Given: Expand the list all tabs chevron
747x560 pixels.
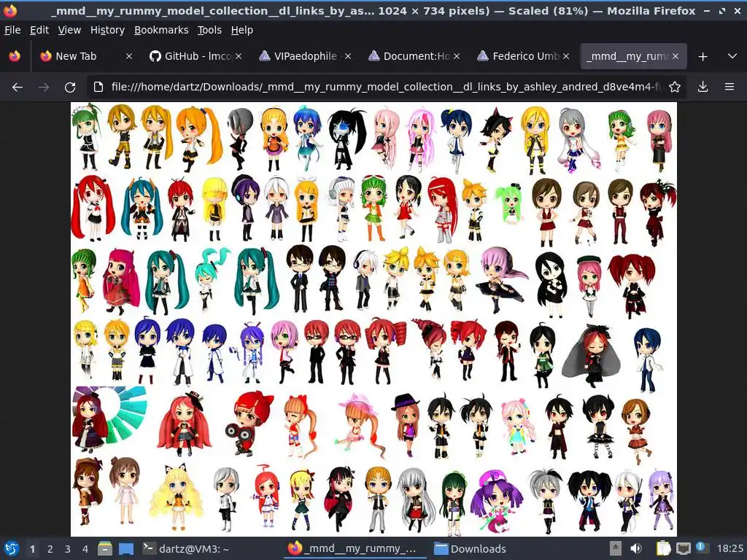Looking at the screenshot, I should tap(732, 56).
